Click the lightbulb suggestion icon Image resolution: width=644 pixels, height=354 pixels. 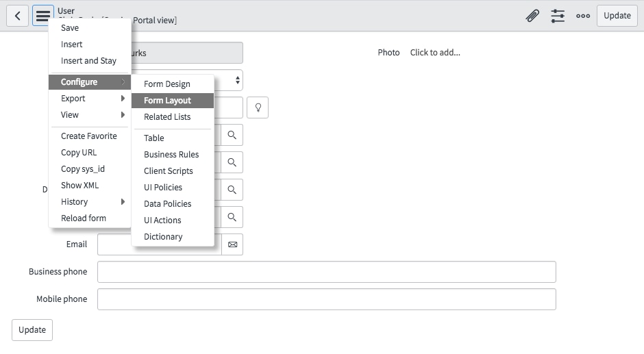(x=258, y=108)
